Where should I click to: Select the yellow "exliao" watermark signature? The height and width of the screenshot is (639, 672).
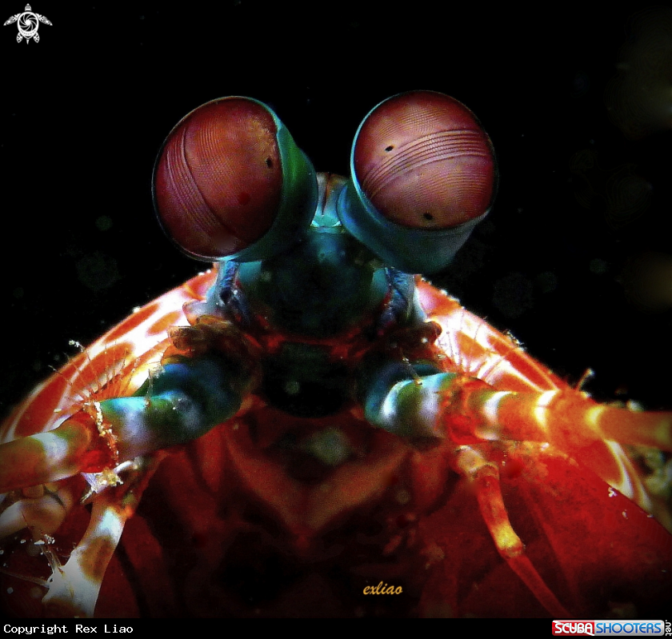(382, 589)
